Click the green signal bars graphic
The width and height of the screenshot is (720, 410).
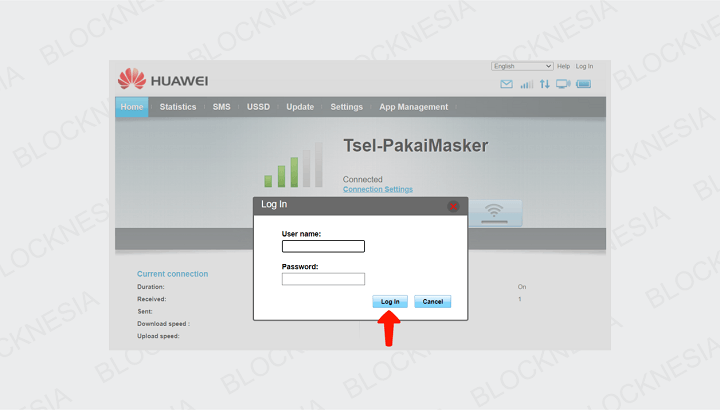pos(293,165)
